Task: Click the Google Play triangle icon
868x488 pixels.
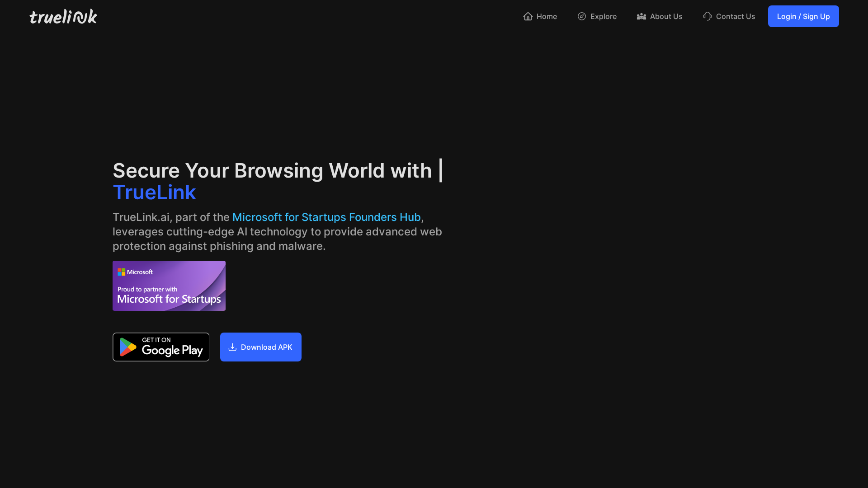Action: coord(128,347)
